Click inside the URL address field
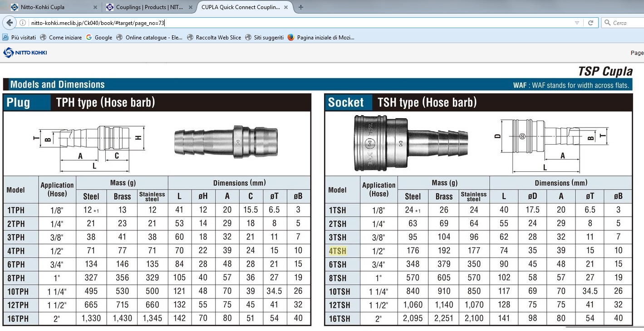Screen dimensions: 644x331 pos(300,23)
